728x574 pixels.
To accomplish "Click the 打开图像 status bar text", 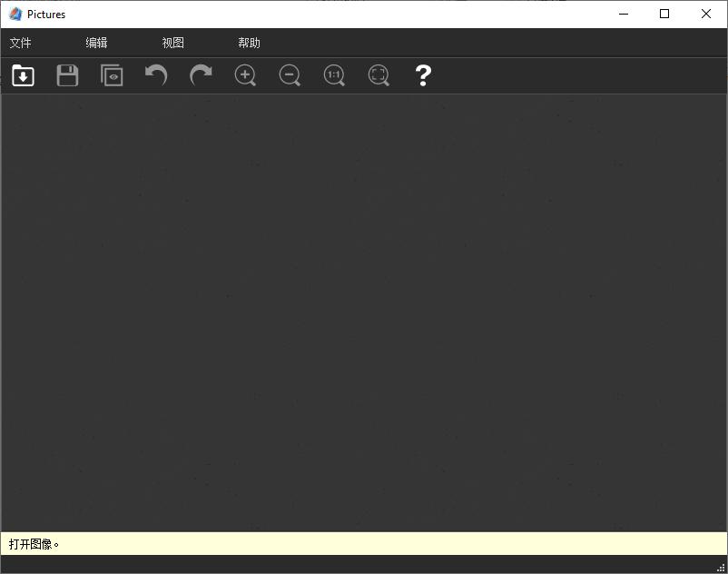I will 34,544.
